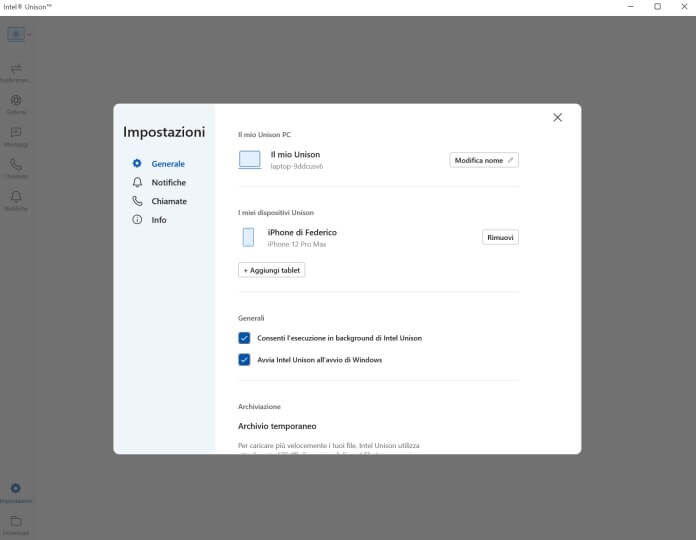Minimize the Intel Unison window
Viewport: 696px width, 540px height.
point(631,7)
